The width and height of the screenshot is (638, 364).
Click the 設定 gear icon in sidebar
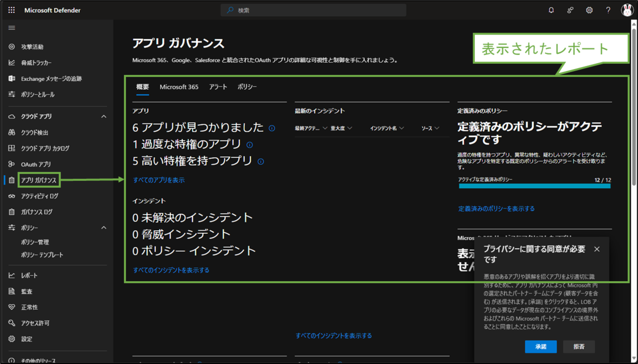(x=12, y=339)
